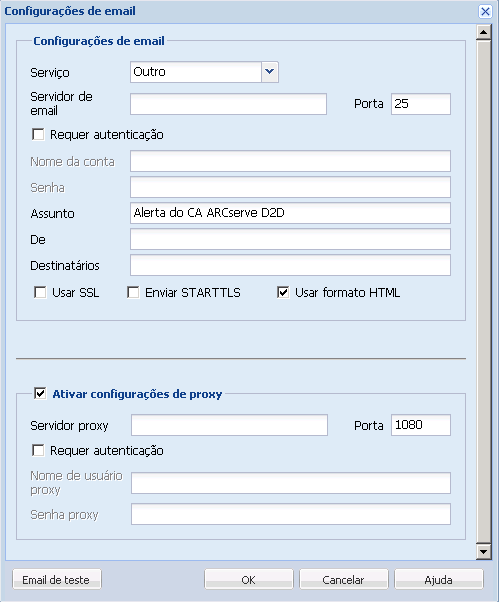The image size is (499, 602).
Task: Disable Ativar configurações de proxy checkbox
Action: [40, 393]
